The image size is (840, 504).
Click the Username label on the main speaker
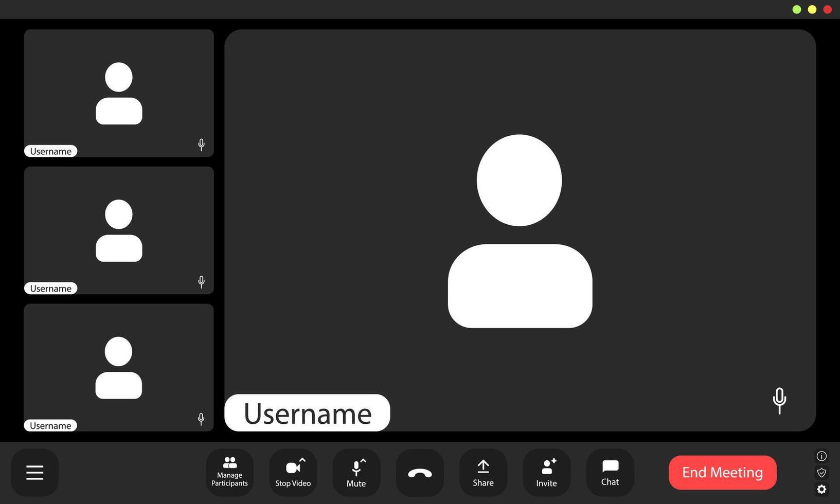[307, 412]
